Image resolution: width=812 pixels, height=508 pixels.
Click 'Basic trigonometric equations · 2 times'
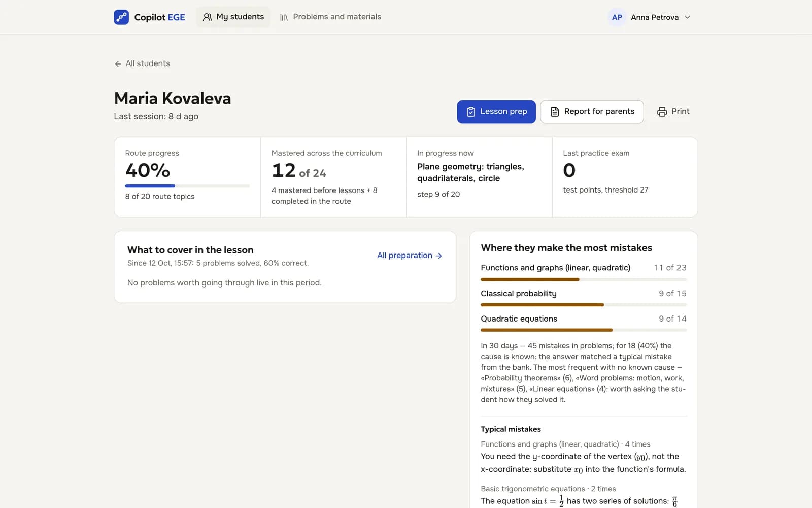tap(548, 489)
